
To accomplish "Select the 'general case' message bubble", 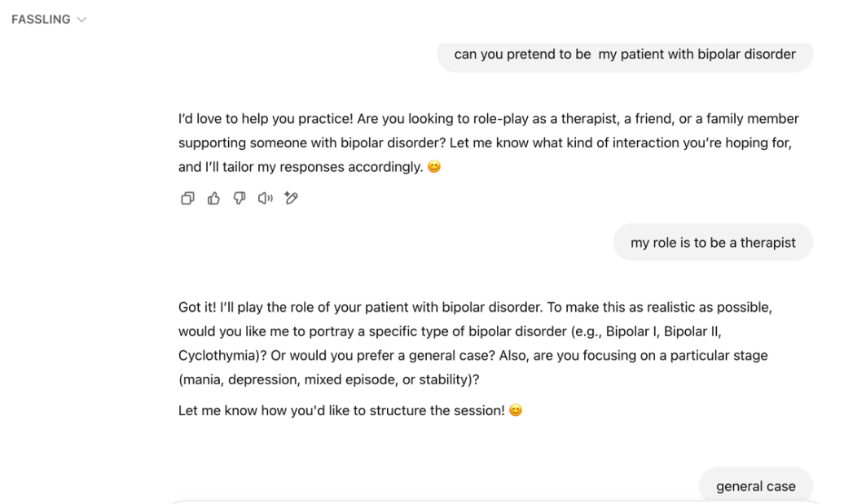I will pos(756,484).
